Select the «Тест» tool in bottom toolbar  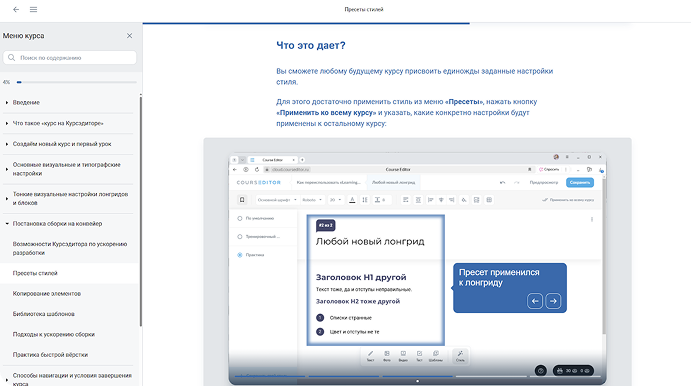419,356
